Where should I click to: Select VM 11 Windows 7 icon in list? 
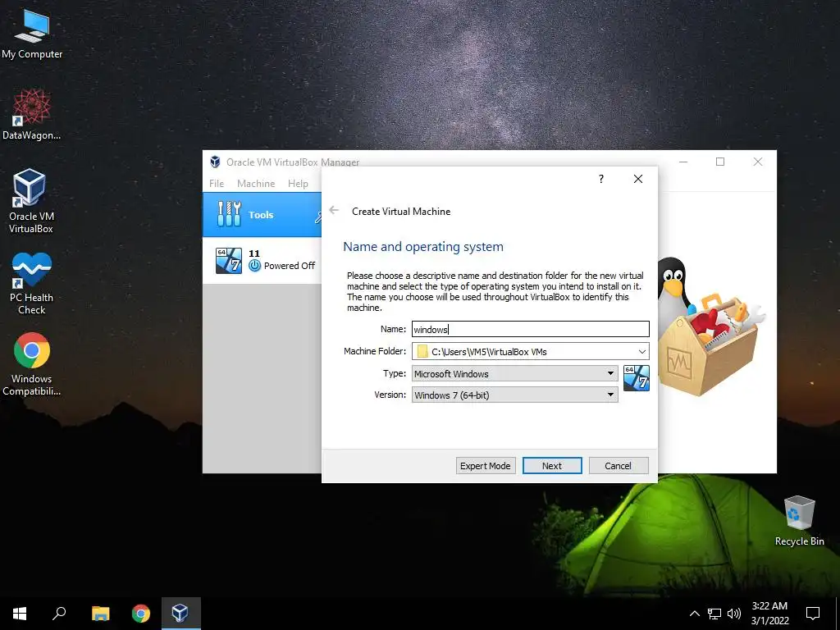(x=229, y=260)
